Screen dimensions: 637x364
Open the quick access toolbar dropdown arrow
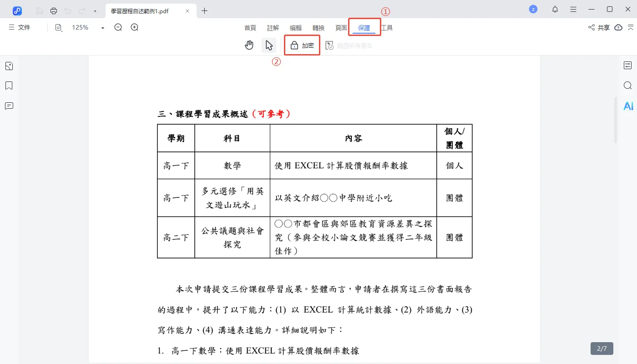95,11
